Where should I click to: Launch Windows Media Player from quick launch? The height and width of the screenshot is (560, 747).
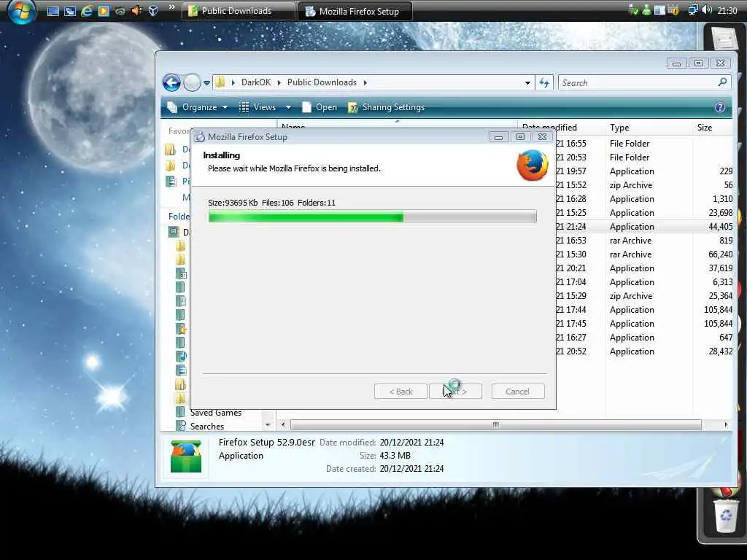tap(104, 11)
